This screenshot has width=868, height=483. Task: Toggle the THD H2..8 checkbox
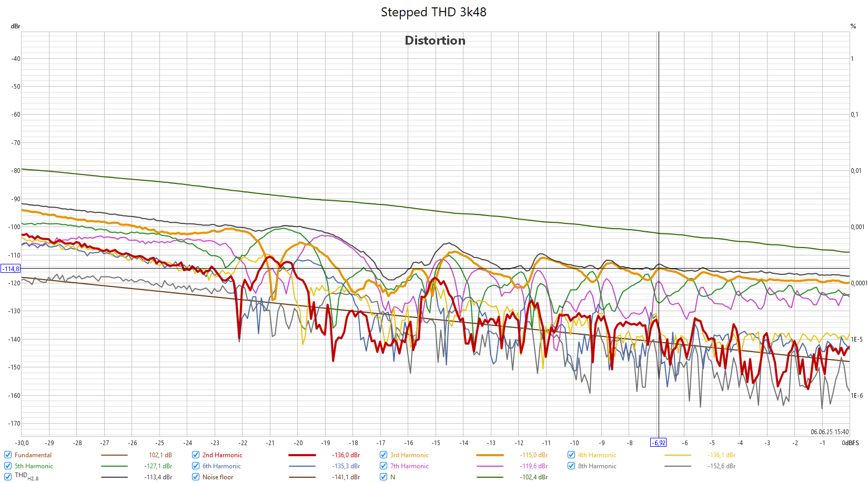[8, 477]
